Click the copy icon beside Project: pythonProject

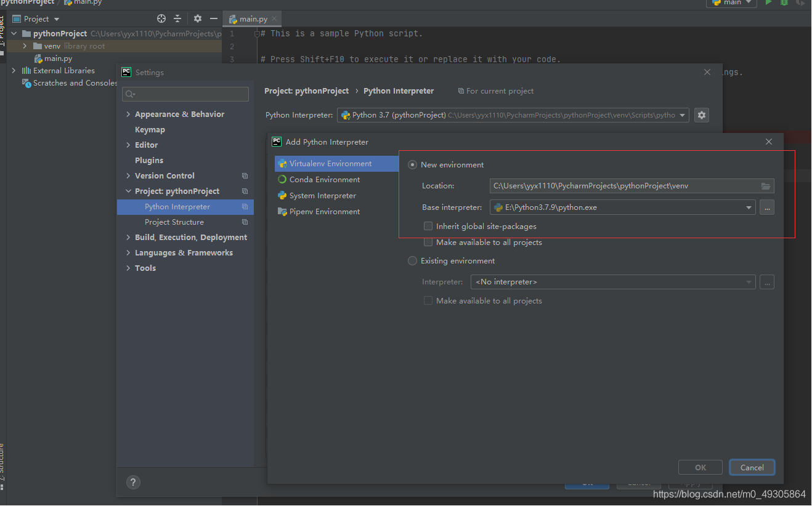[x=245, y=191]
